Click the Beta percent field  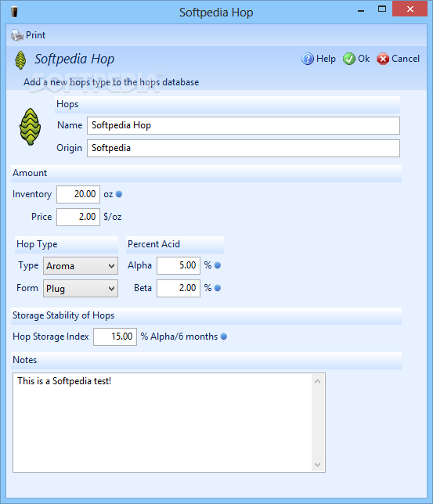click(179, 288)
